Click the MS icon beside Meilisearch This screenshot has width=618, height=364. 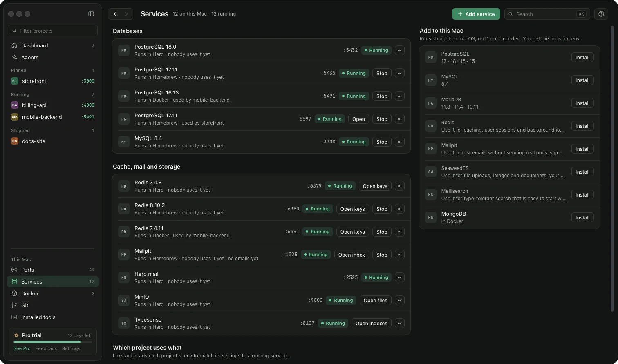coord(431,194)
